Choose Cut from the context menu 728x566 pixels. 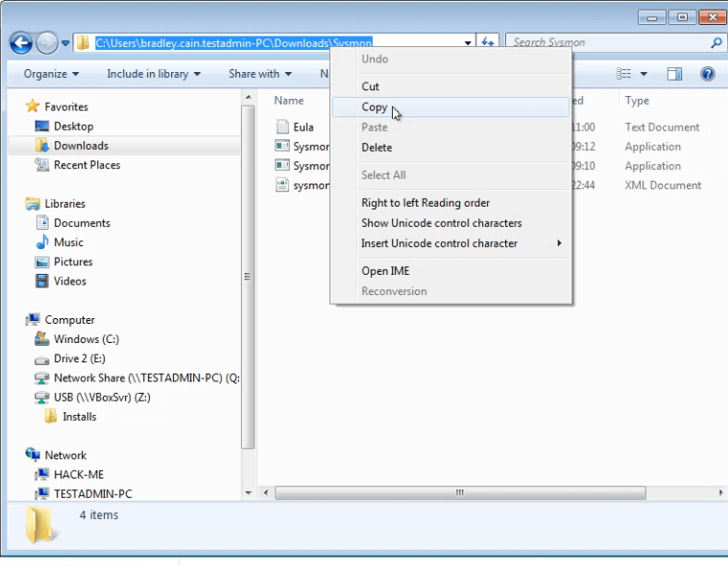point(370,86)
